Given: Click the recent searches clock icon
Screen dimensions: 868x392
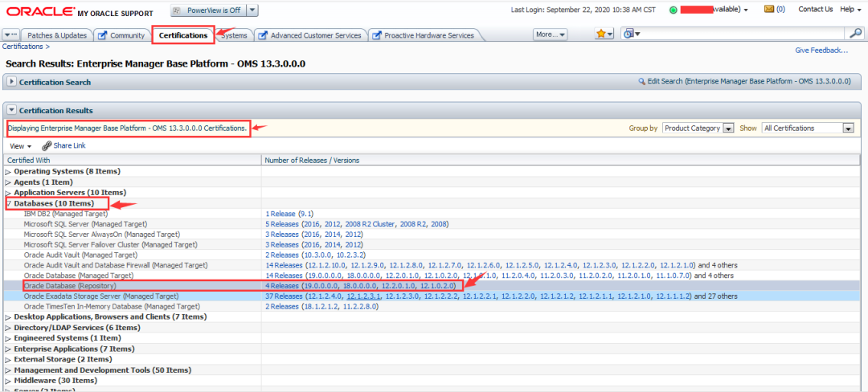Looking at the screenshot, I should 628,35.
